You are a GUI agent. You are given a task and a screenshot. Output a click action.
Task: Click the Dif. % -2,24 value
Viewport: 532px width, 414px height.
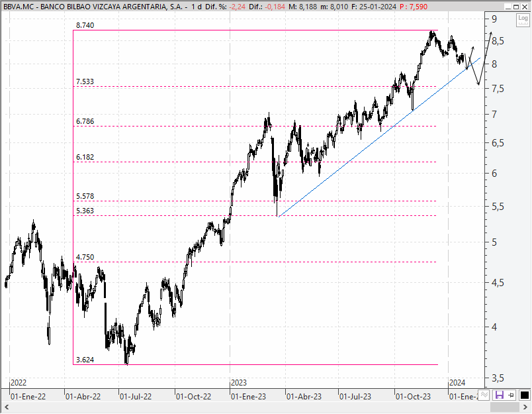pos(238,7)
